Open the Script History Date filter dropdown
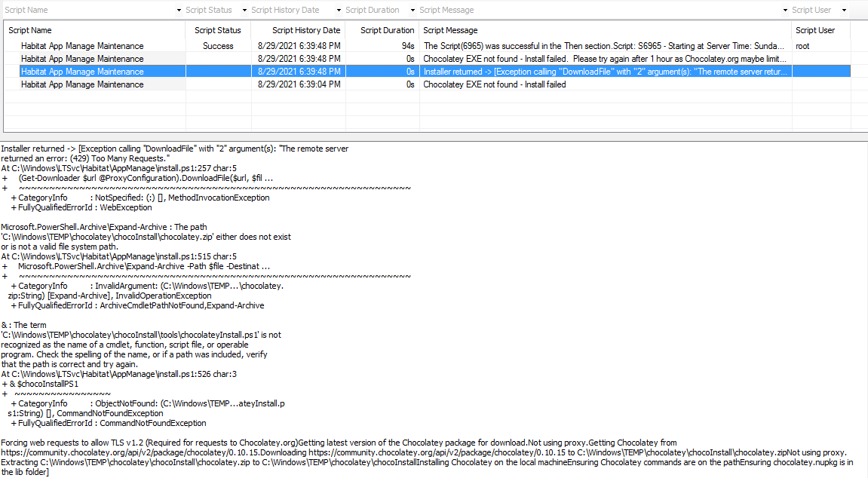The width and height of the screenshot is (868, 478). [338, 11]
